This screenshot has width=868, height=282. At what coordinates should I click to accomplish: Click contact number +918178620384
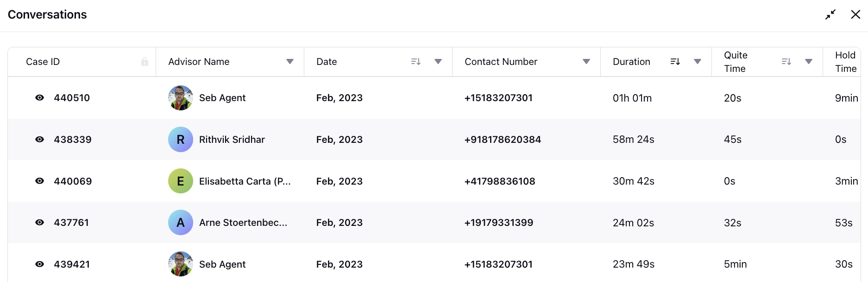503,140
